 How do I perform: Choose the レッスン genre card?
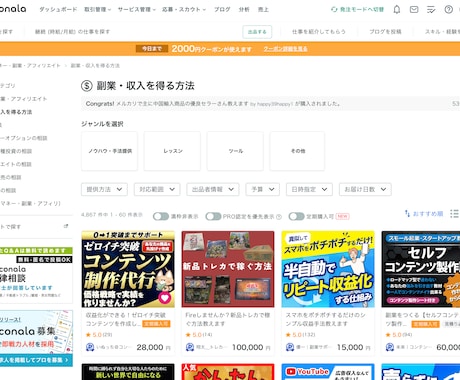(172, 151)
